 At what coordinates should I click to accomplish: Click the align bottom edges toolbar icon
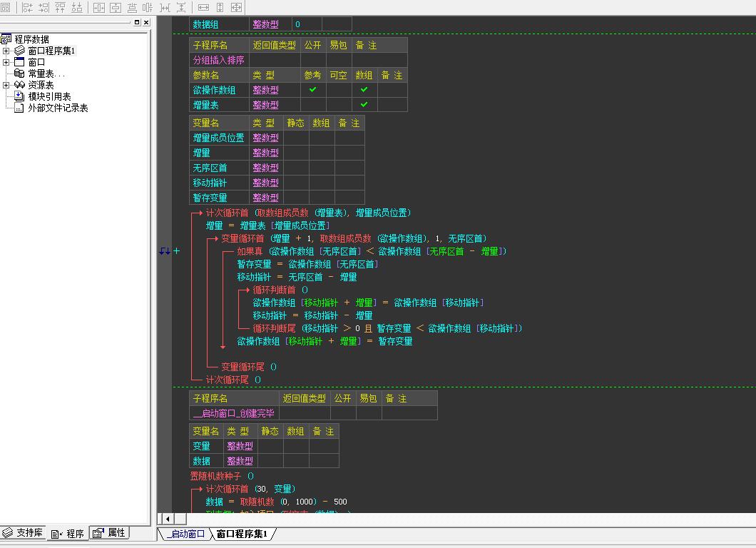coord(76,7)
